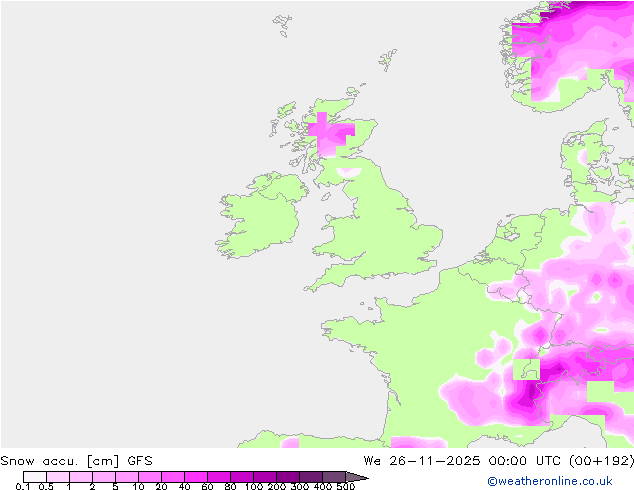This screenshot has width=634, height=490.
Task: Click the Faroe Islands outline on the map
Action: click(282, 25)
